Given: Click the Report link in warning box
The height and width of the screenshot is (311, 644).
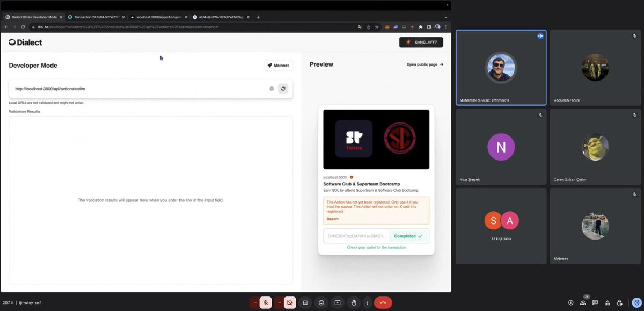Looking at the screenshot, I should pos(333,219).
